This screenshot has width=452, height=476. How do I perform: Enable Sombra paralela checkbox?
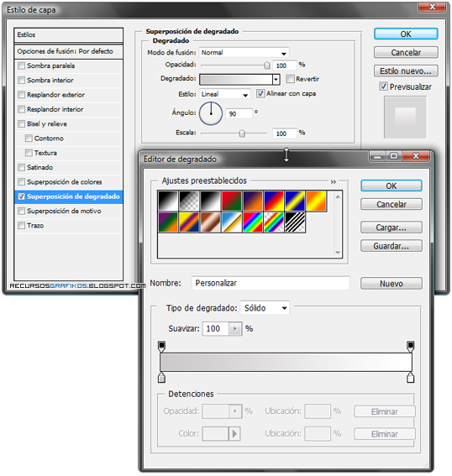(x=21, y=65)
